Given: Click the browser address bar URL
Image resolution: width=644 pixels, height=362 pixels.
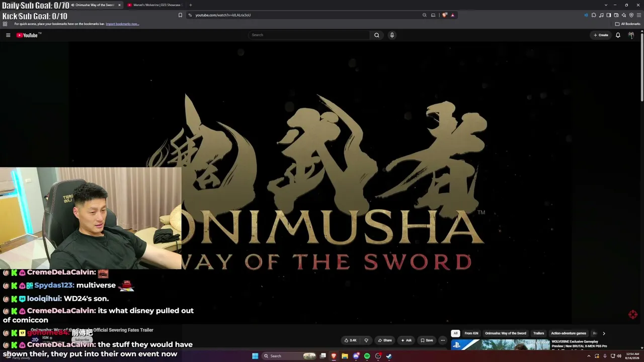Looking at the screenshot, I should tap(223, 15).
